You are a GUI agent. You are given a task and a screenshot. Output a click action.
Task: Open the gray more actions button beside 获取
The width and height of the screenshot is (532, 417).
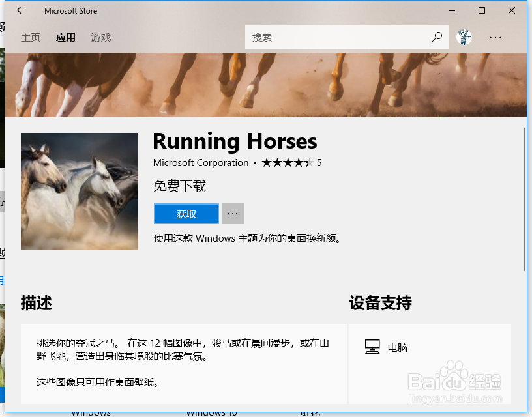coord(233,214)
